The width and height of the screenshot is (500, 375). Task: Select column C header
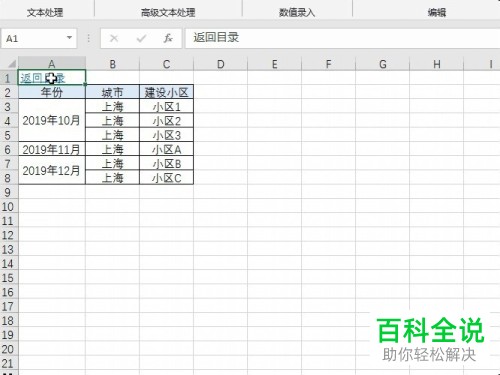pyautogui.click(x=166, y=64)
